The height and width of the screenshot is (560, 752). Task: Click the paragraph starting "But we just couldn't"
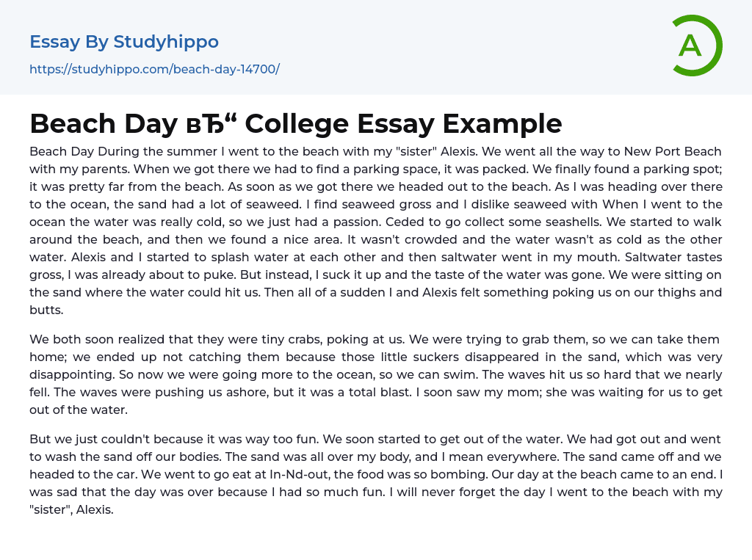(375, 474)
